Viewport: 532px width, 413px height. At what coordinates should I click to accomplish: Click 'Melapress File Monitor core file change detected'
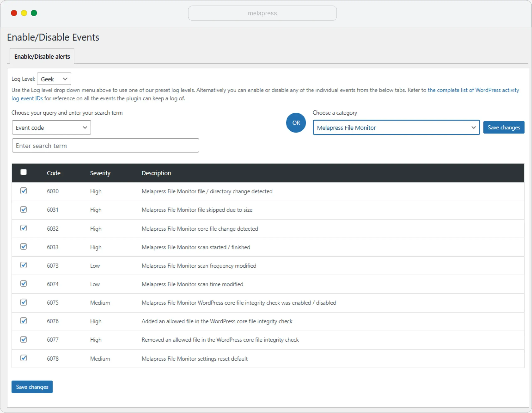click(x=200, y=229)
